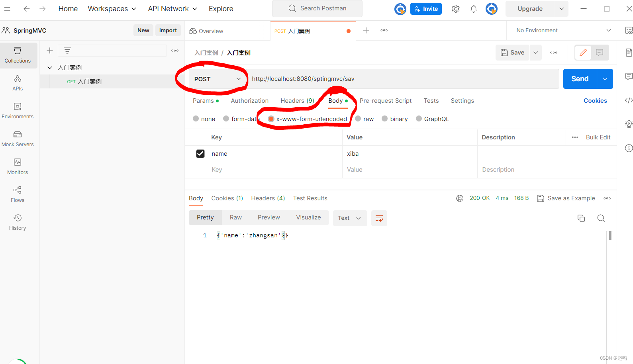Open the code snippet panel
Image resolution: width=633 pixels, height=364 pixels.
point(629,100)
